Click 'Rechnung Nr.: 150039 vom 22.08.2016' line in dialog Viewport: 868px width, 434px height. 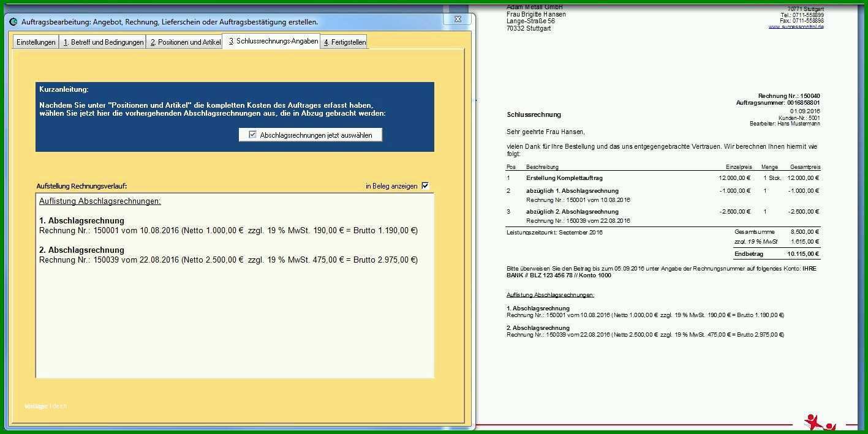(228, 260)
